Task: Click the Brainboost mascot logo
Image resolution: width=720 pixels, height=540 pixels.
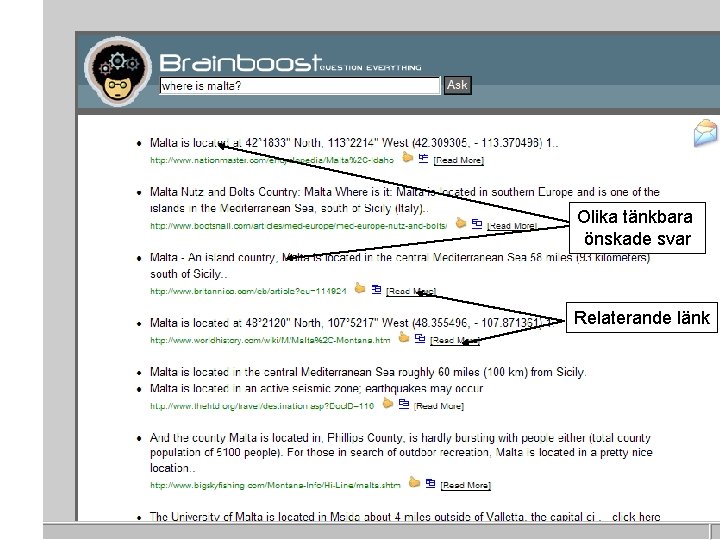Action: click(118, 71)
